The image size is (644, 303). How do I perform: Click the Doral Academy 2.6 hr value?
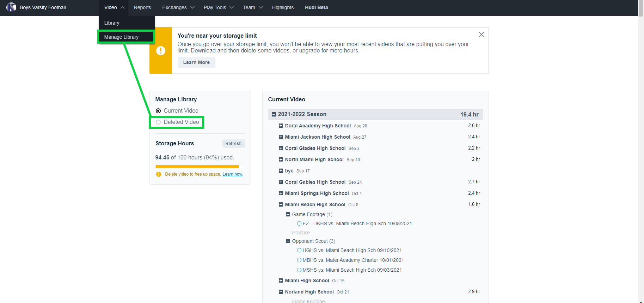[x=474, y=126]
